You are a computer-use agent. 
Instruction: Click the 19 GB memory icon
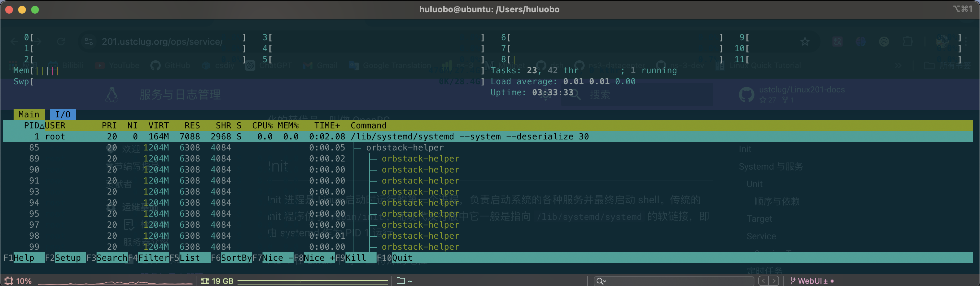tap(205, 281)
